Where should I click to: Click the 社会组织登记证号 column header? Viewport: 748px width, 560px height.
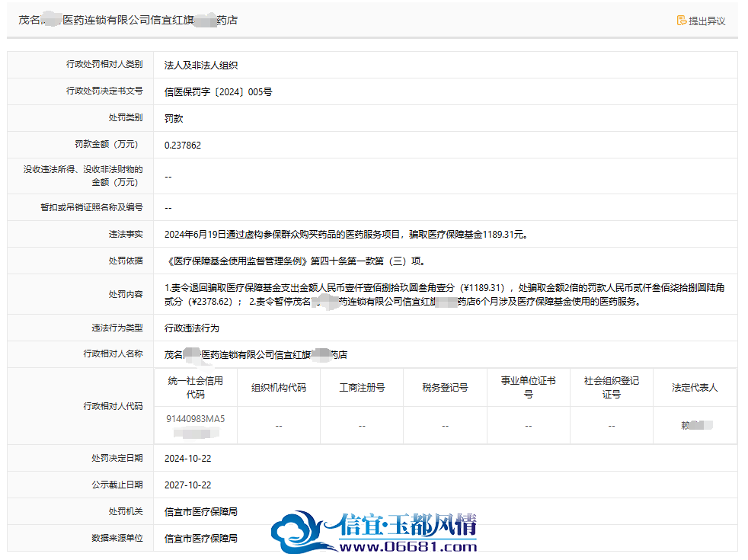point(612,387)
